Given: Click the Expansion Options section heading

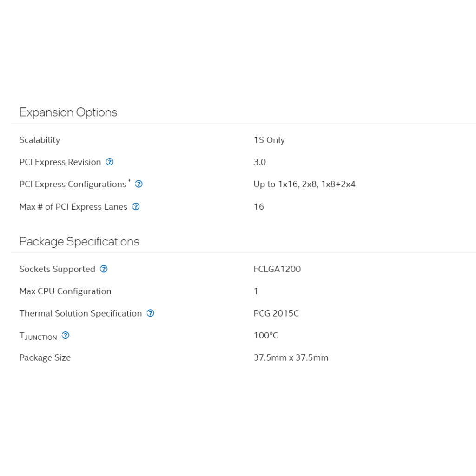Looking at the screenshot, I should point(68,112).
